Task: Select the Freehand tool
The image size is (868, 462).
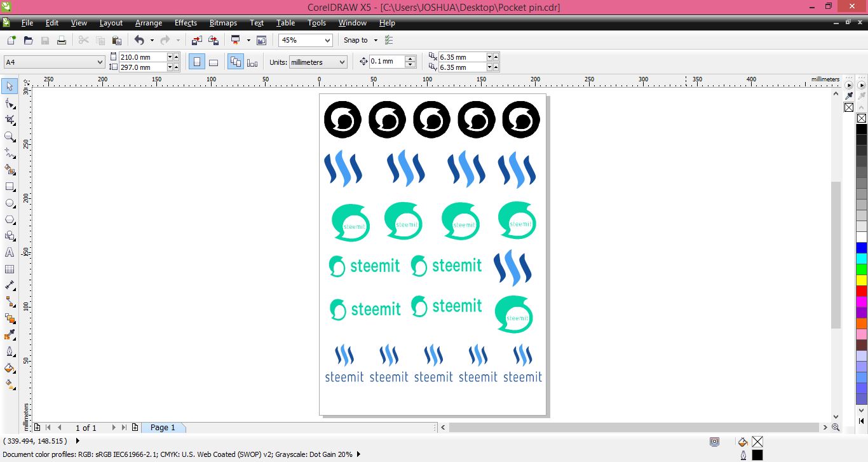Action: click(x=10, y=153)
